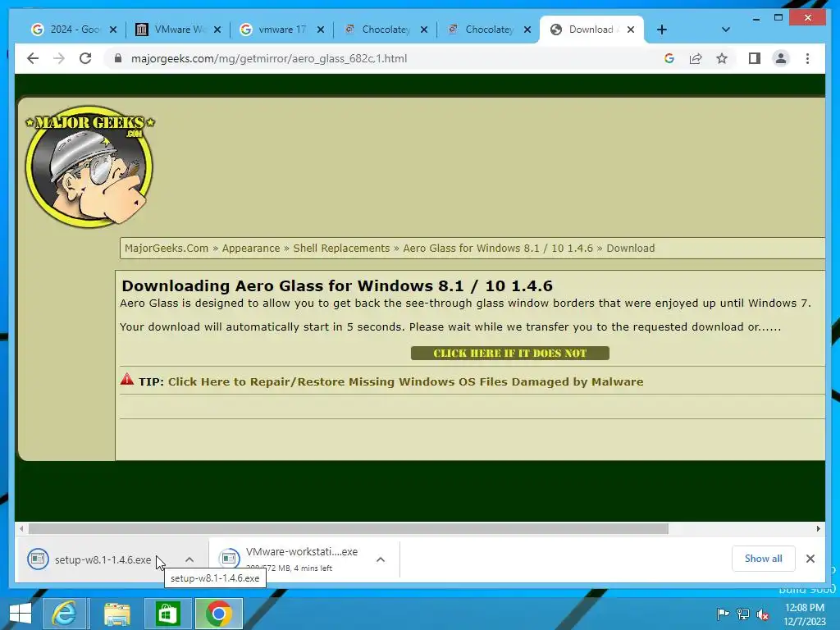Screen dimensions: 840x630
Task: Click 'Click Here If It Does Not' button
Action: pos(510,353)
